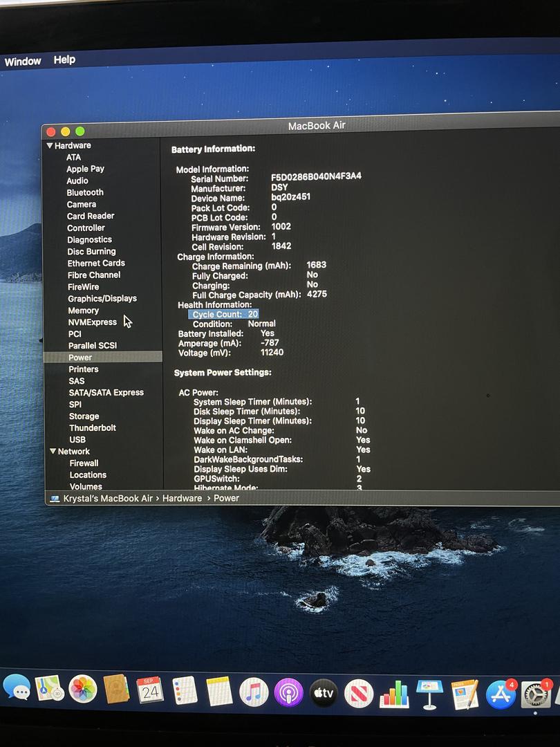
Task: Select Controller in the sidebar
Action: [x=86, y=228]
